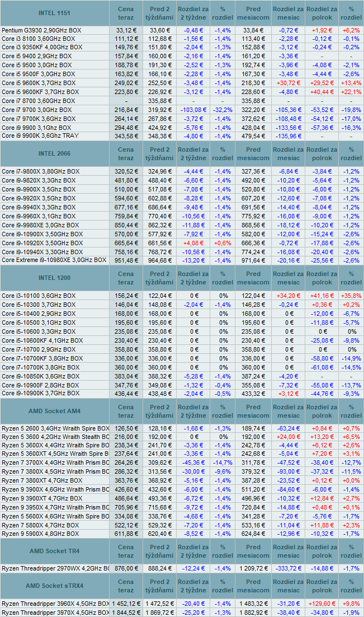Select Core i9-10920X two-week difference +4,08 €
The width and height of the screenshot is (364, 617).
(x=193, y=243)
